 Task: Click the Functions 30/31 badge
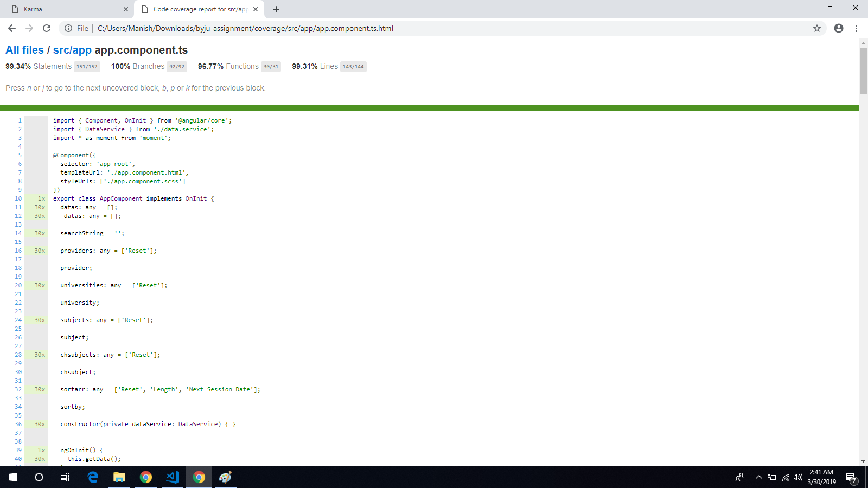[x=271, y=67]
